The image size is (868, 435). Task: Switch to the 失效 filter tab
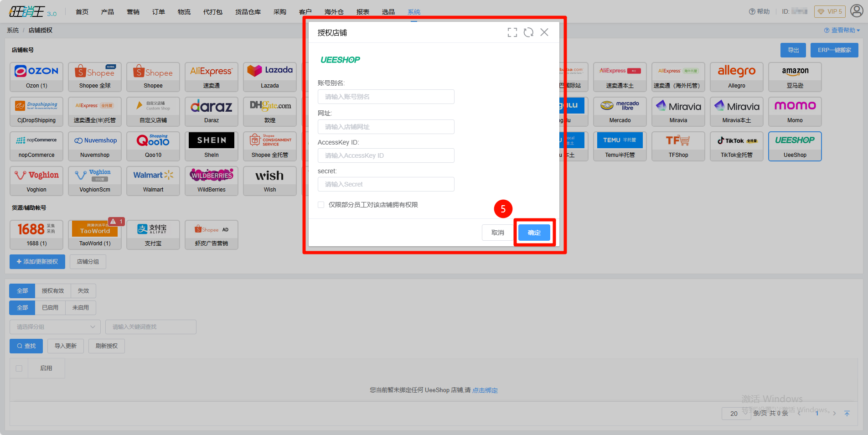point(83,291)
